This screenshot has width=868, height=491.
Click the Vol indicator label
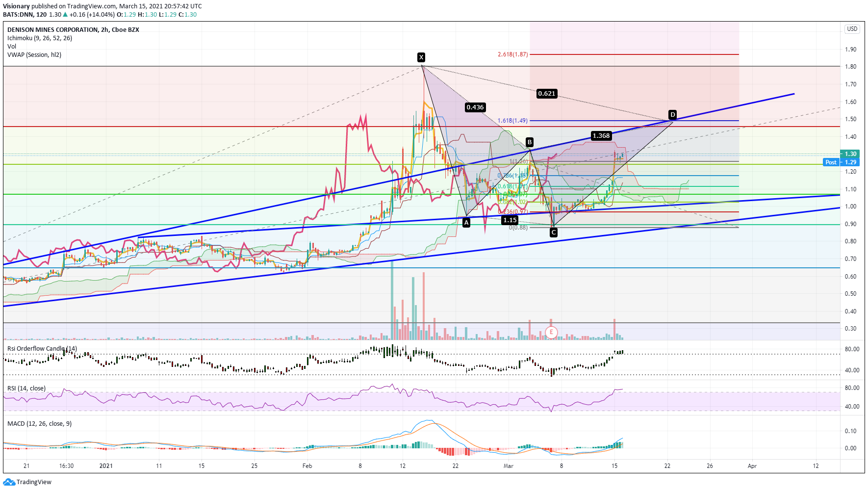(12, 47)
